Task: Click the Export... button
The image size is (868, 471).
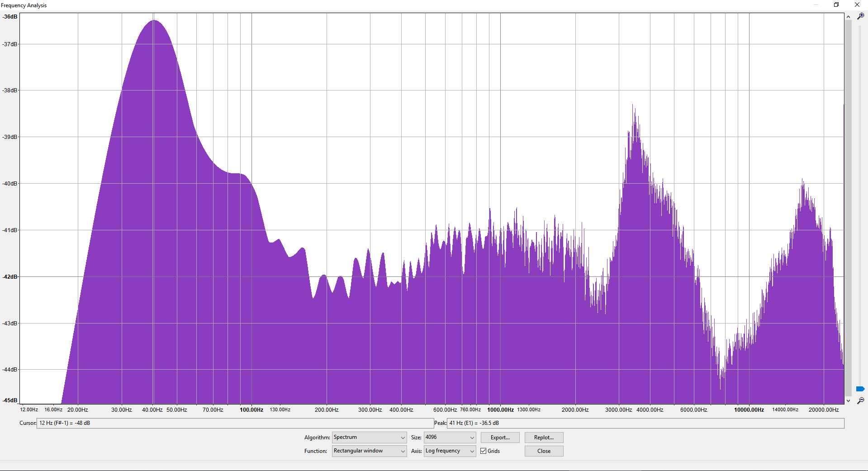Action: (x=500, y=438)
